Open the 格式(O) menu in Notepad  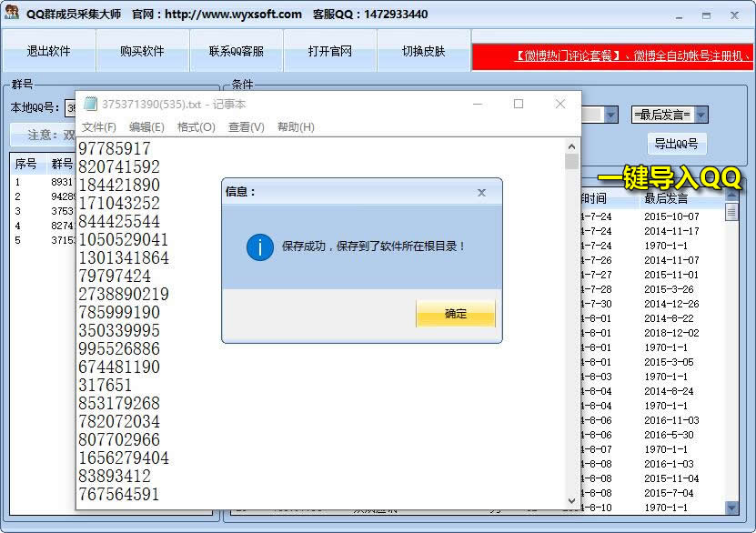click(196, 126)
